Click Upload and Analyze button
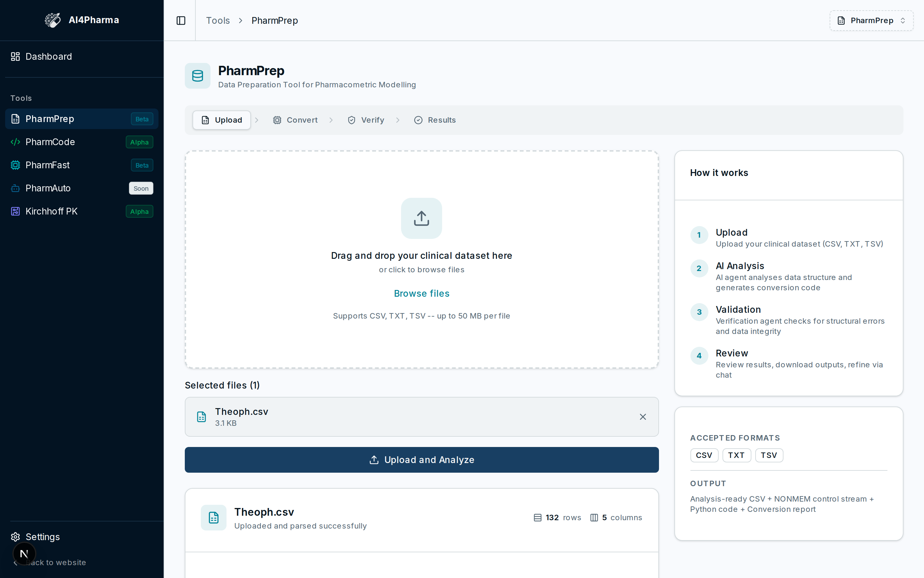 (422, 460)
